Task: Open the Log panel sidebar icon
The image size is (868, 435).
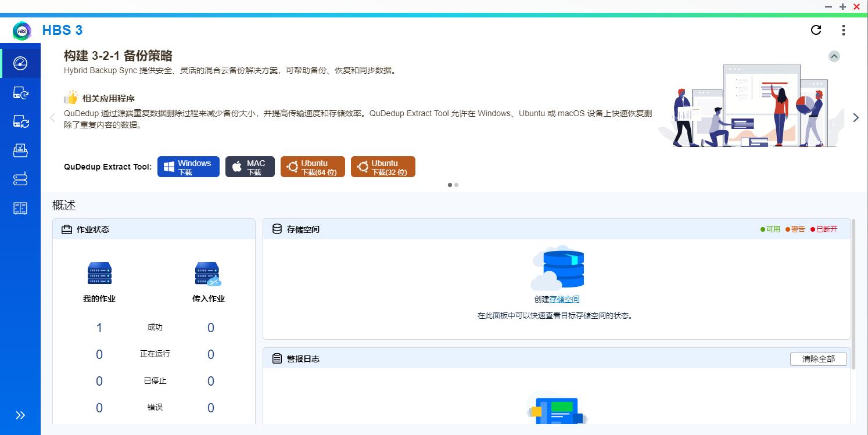Action: pyautogui.click(x=21, y=208)
